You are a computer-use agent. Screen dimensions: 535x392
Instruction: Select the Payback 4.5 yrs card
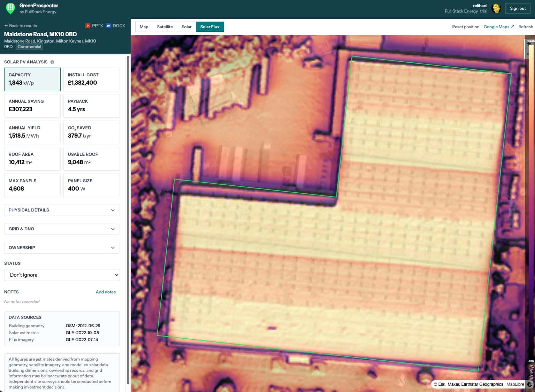point(92,106)
